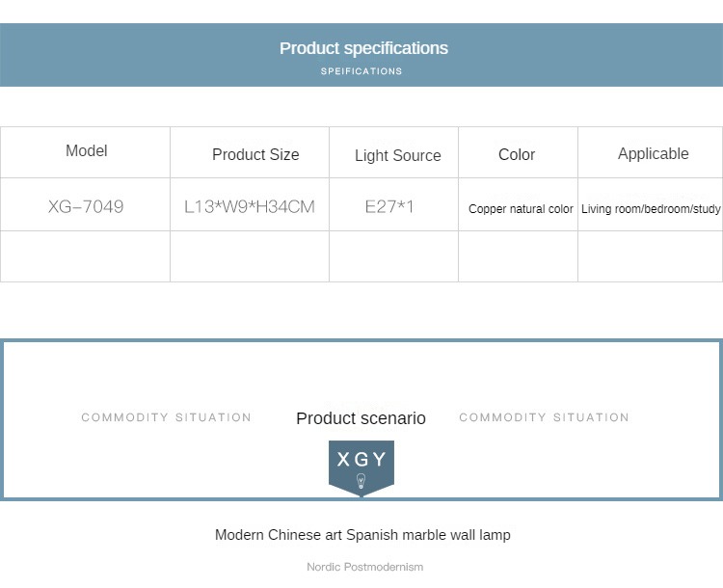Image resolution: width=723 pixels, height=588 pixels.
Task: Select the Product Size column header
Action: coord(255,155)
